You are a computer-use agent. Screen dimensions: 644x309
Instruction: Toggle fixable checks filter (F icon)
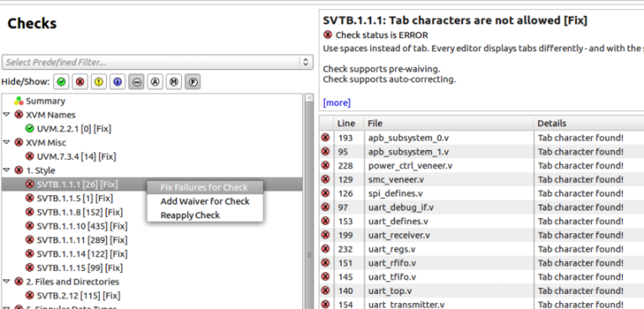click(x=193, y=82)
